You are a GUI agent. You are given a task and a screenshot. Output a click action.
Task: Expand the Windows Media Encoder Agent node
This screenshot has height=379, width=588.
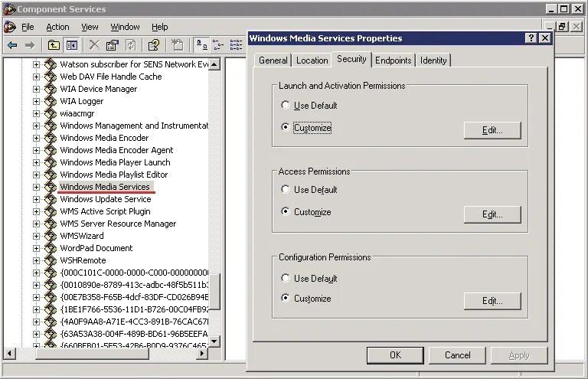coord(36,150)
